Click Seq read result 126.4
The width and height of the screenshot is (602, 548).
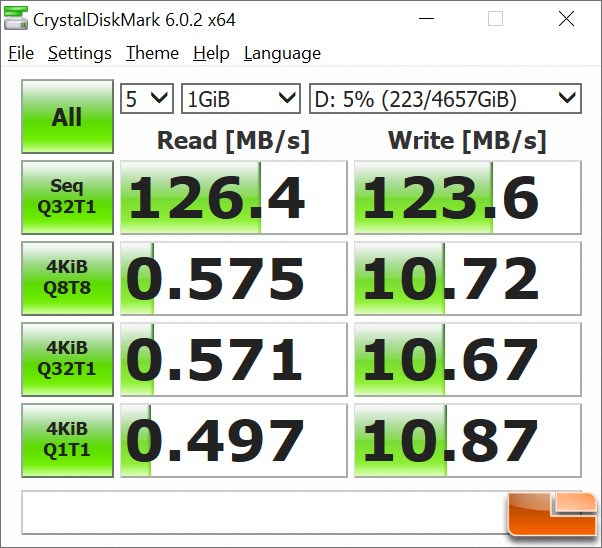(x=234, y=197)
